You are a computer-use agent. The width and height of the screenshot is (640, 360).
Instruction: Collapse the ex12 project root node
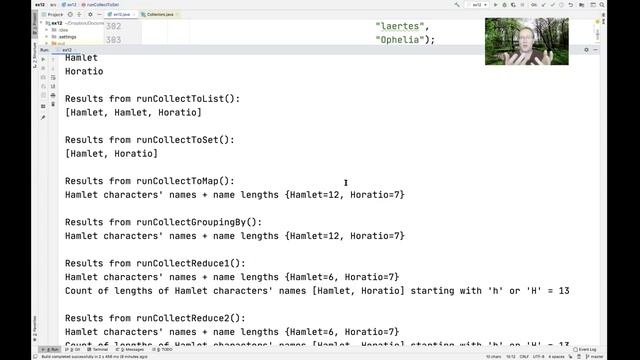point(41,22)
